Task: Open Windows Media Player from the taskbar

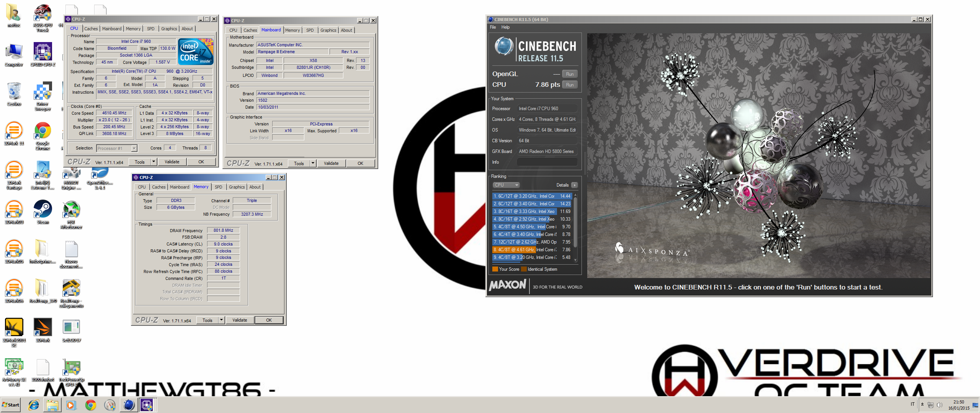Action: tap(71, 405)
